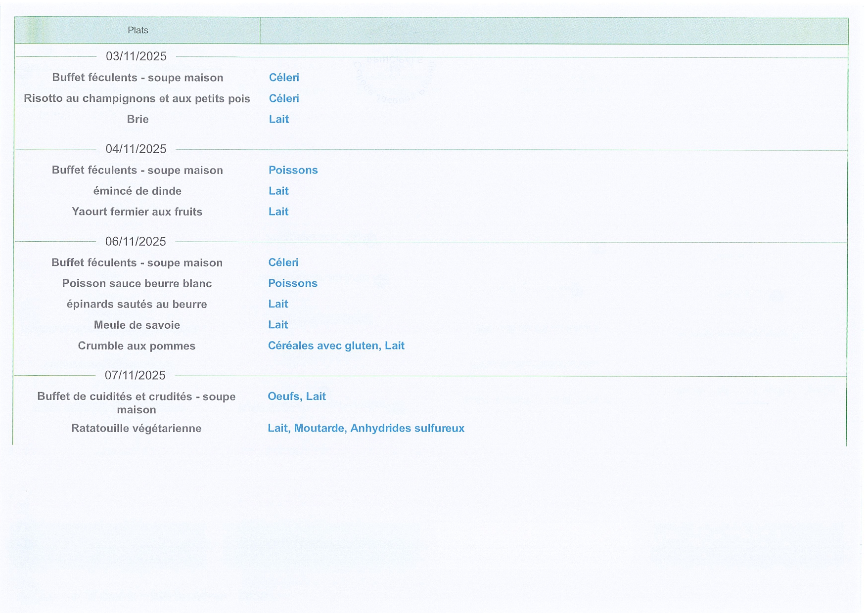Select the 06/11/2025 date heading
This screenshot has height=613, width=868.
(x=136, y=241)
